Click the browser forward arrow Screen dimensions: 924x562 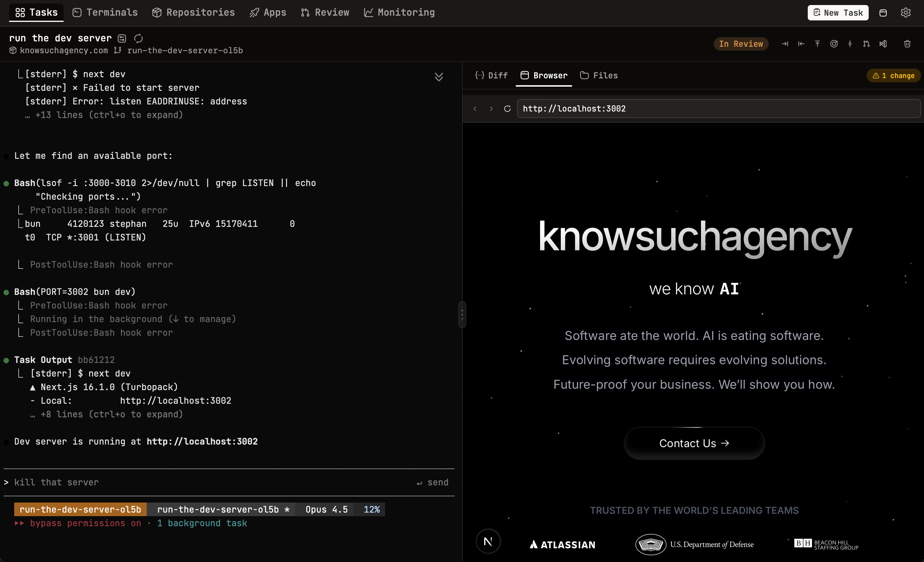tap(491, 109)
